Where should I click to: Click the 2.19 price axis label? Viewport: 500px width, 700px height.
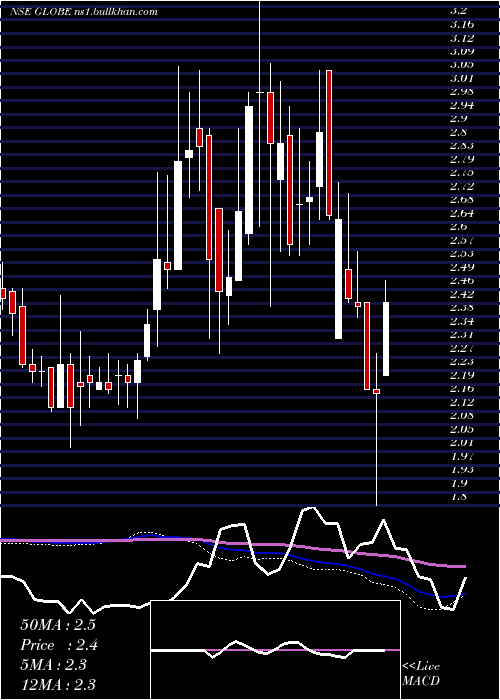[462, 375]
